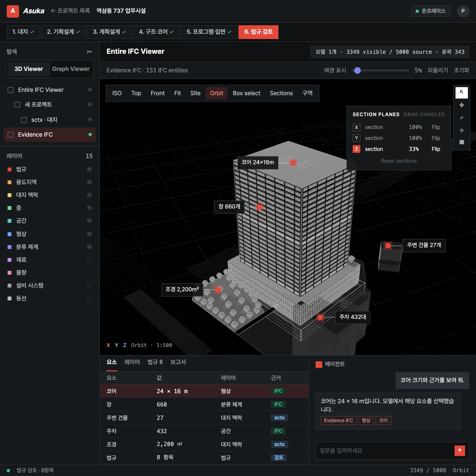Check the Evidence IFC checkbox
The image size is (476, 476).
click(11, 135)
